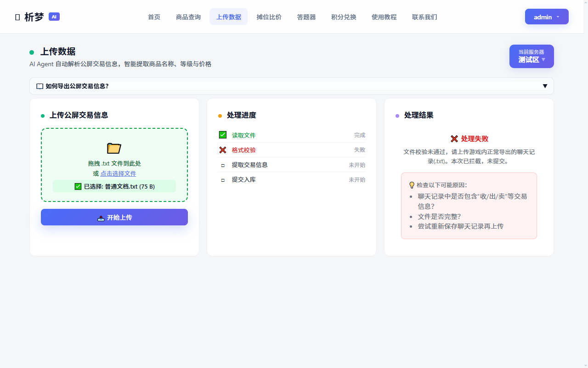Click the 处理失败 status text
588x368 pixels.
tap(475, 139)
